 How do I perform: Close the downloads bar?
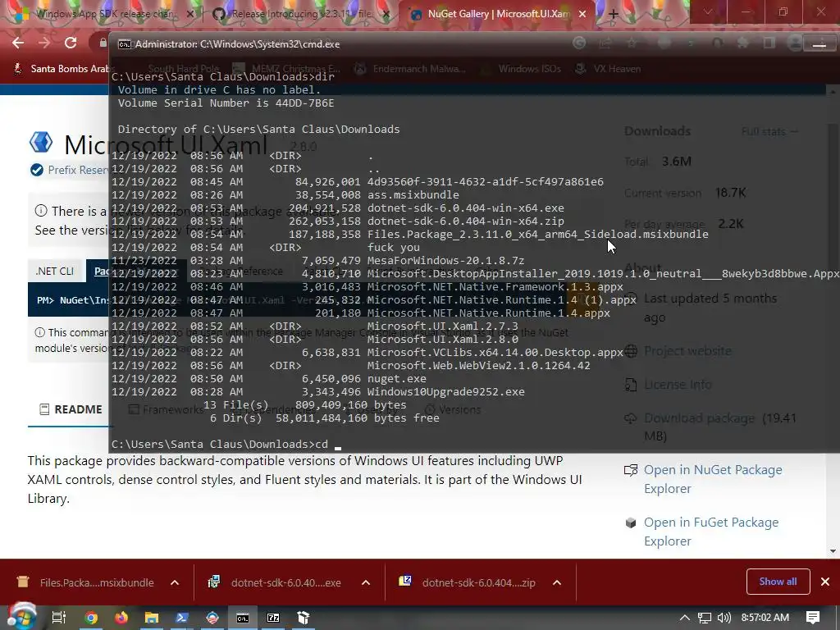click(x=825, y=582)
